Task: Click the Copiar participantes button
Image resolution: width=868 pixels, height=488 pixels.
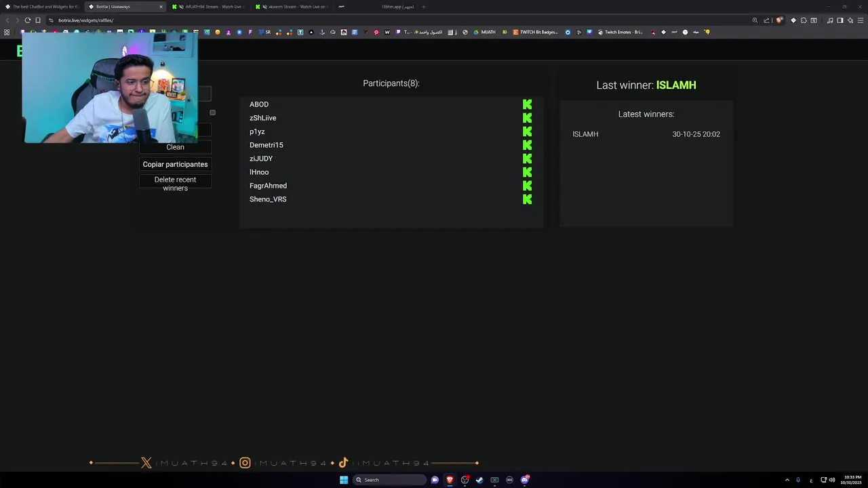Action: [175, 164]
